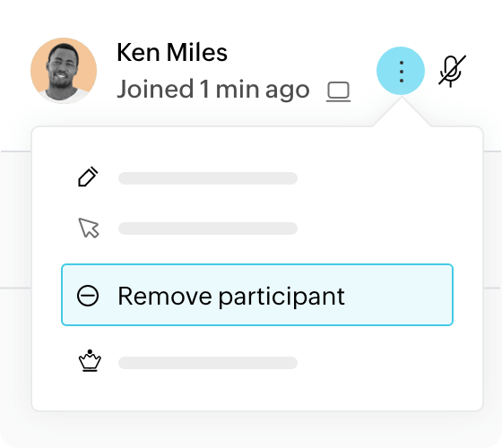
Task: Click the 'Joined 1 min ago' status text
Action: [x=213, y=90]
